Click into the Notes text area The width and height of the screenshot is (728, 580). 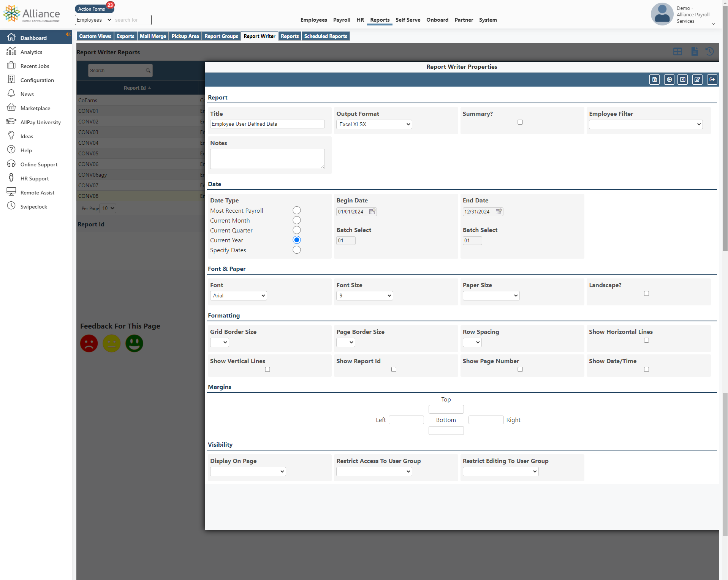point(267,159)
